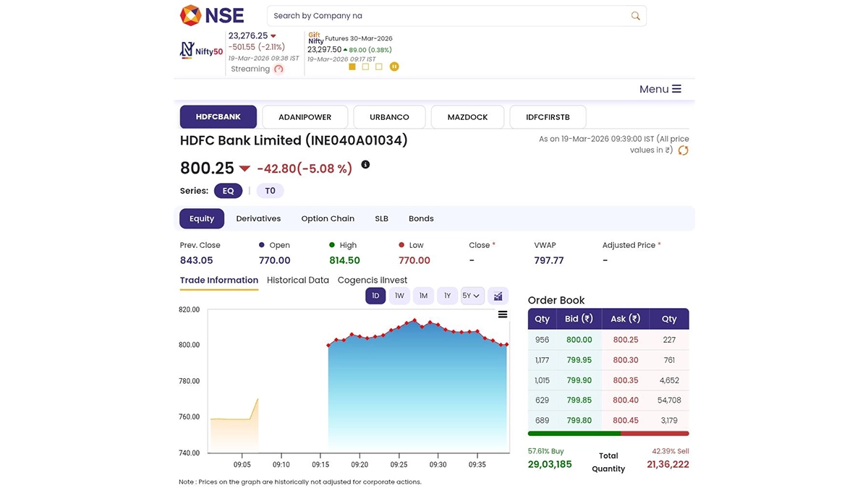
Task: Open the advanced chart icon button
Action: [x=498, y=296]
